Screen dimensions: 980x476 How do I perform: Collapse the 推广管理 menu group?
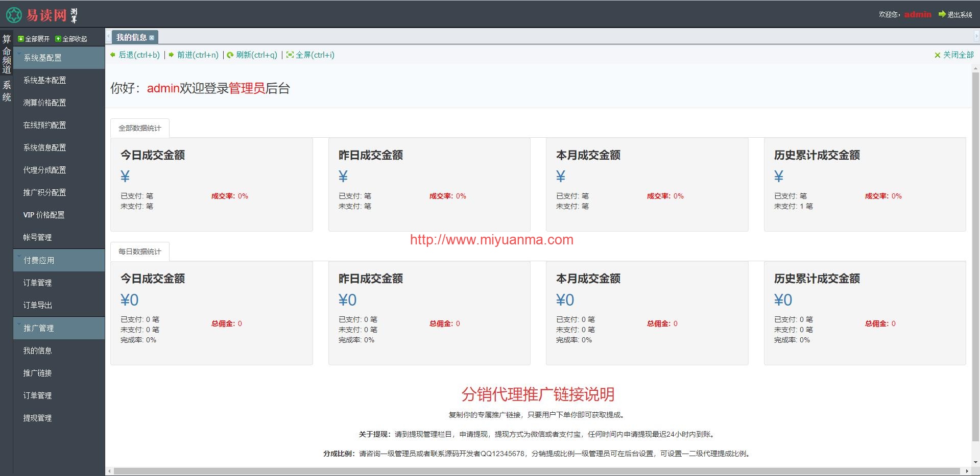tap(59, 328)
